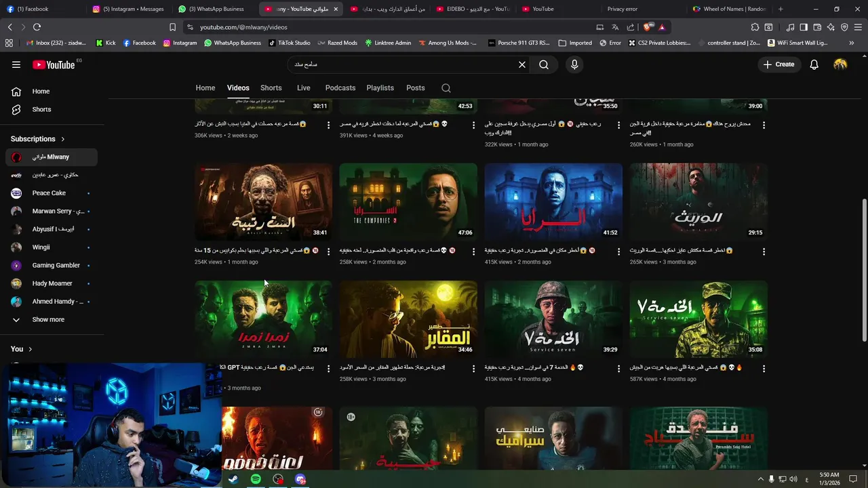Click the address bar URL youtube.com/@mlwany/videos

(x=243, y=27)
